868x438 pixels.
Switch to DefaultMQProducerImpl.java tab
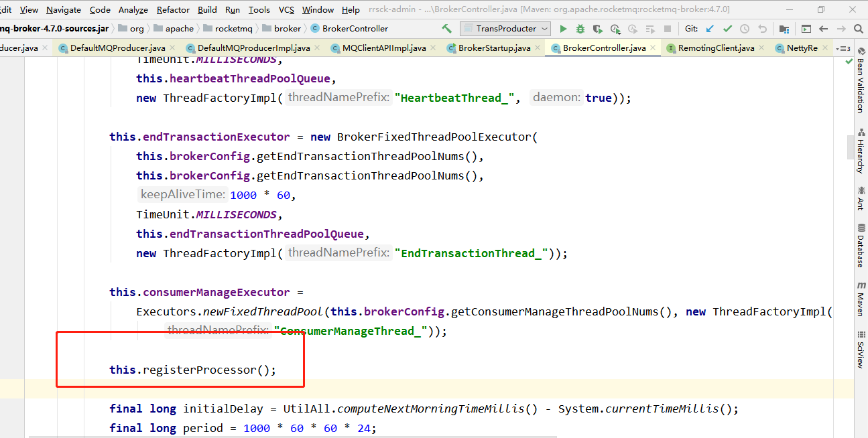[x=253, y=48]
